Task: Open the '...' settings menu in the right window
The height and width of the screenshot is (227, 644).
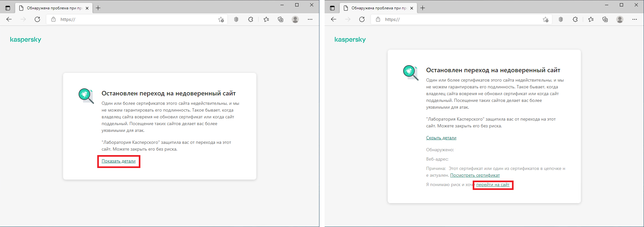Action: coord(634,19)
